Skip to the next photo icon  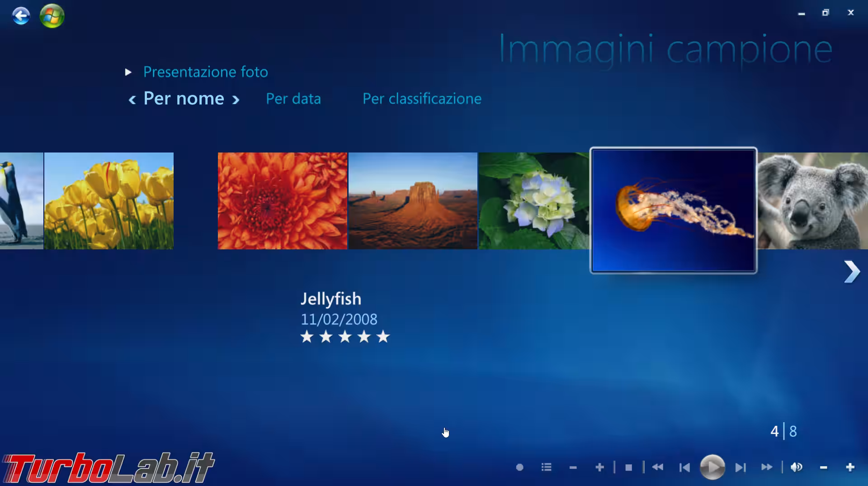coord(741,467)
